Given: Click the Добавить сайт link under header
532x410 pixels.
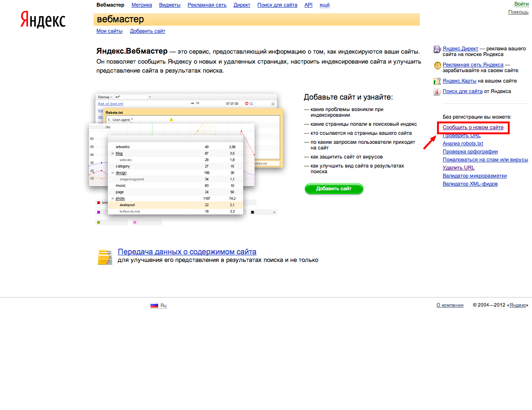Looking at the screenshot, I should (x=148, y=31).
